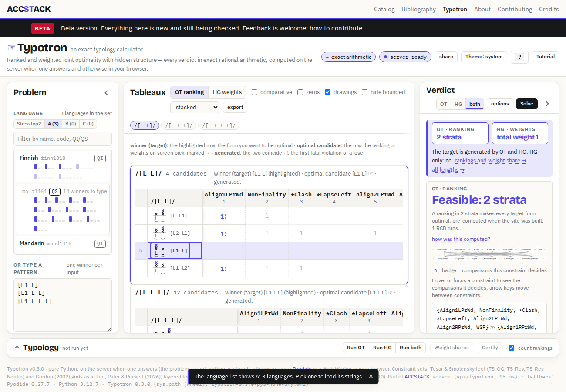Dismiss the language list toast notification

point(371,376)
